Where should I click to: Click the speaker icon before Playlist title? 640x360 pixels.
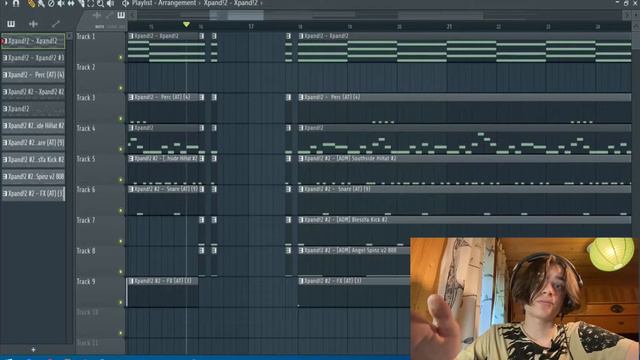pyautogui.click(x=125, y=4)
